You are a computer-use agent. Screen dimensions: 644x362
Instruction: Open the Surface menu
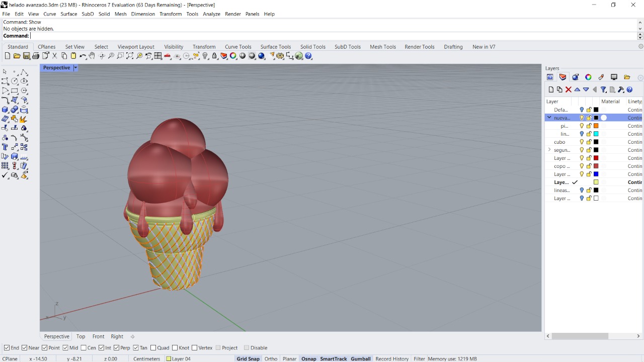tap(69, 14)
